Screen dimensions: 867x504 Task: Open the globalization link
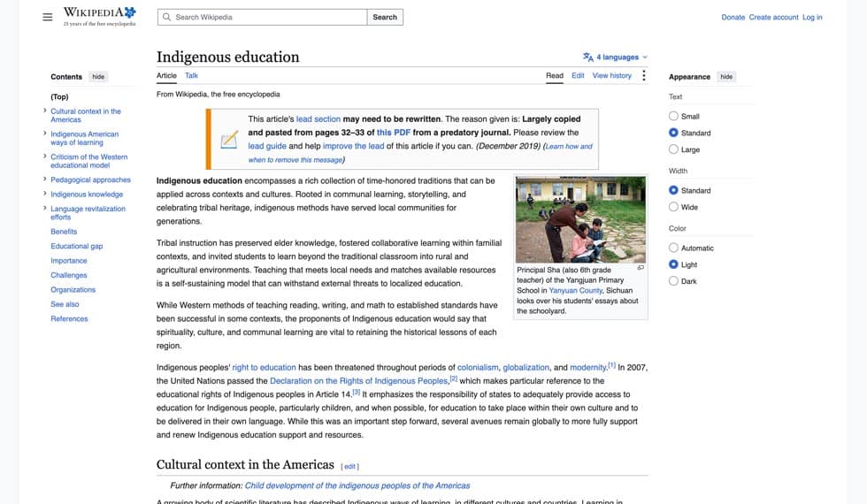(526, 368)
